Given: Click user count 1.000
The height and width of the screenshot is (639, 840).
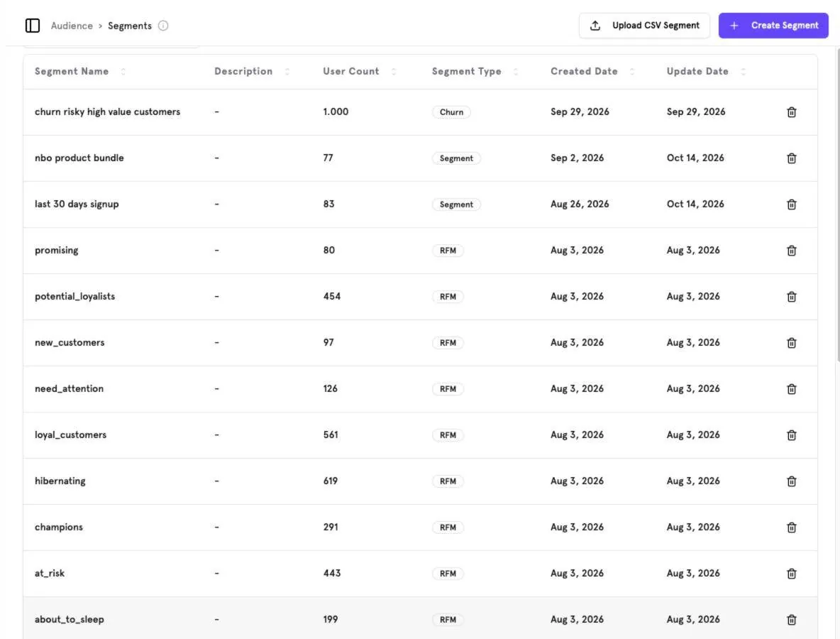Looking at the screenshot, I should click(x=336, y=111).
